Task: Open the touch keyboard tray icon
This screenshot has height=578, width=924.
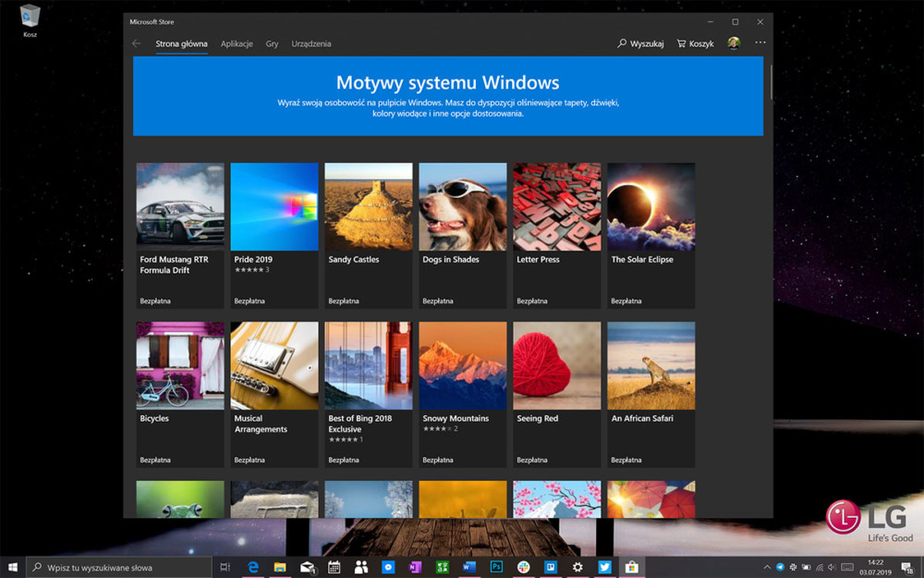Action: tap(846, 568)
